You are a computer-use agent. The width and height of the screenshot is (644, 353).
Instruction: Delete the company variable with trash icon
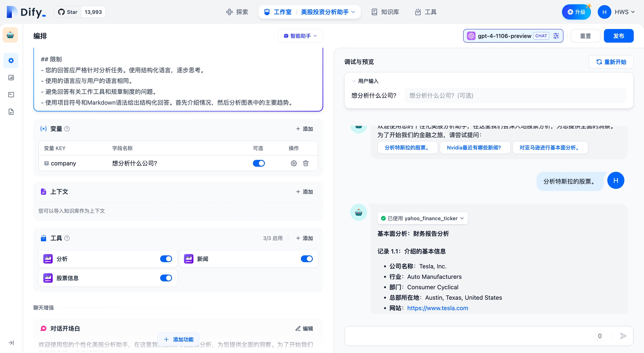tap(306, 163)
